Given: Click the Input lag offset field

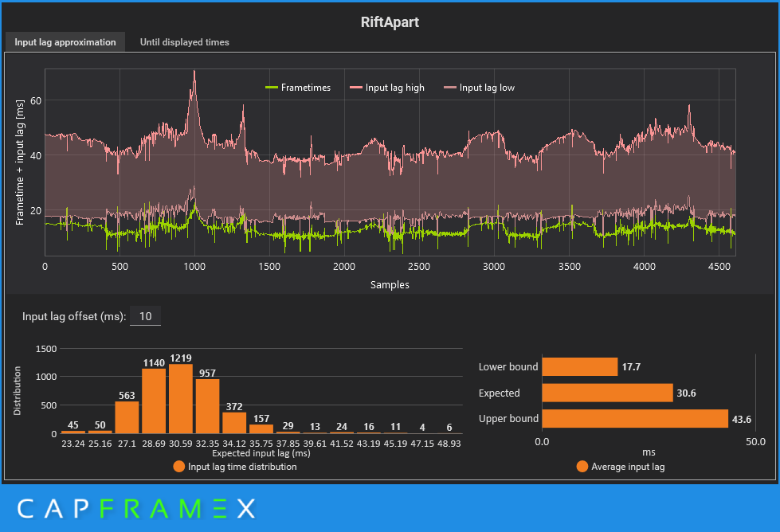Looking at the screenshot, I should click(x=145, y=317).
